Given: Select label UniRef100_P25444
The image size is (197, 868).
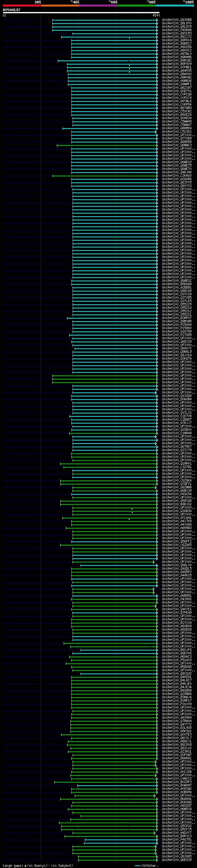Looking at the screenshot, I should pos(177,325).
